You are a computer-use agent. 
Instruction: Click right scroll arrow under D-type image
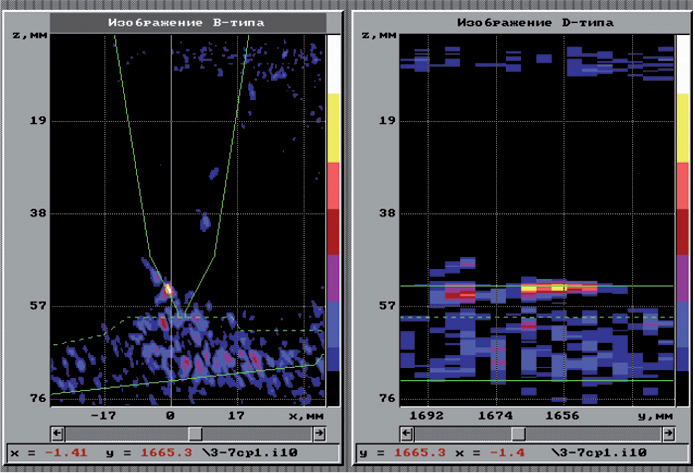pyautogui.click(x=666, y=433)
